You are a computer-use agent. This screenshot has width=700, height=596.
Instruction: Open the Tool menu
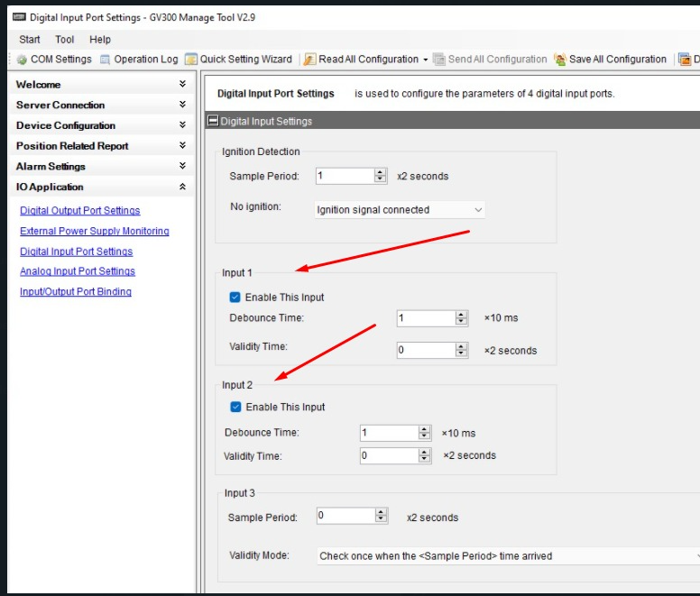[65, 40]
